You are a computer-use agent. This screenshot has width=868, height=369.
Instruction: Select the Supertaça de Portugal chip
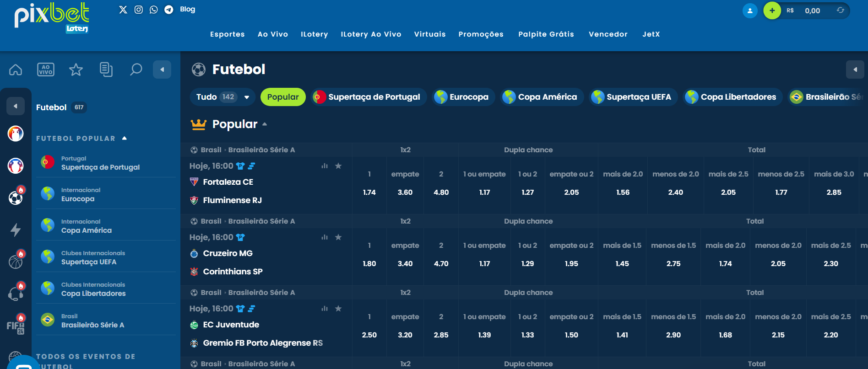click(369, 97)
